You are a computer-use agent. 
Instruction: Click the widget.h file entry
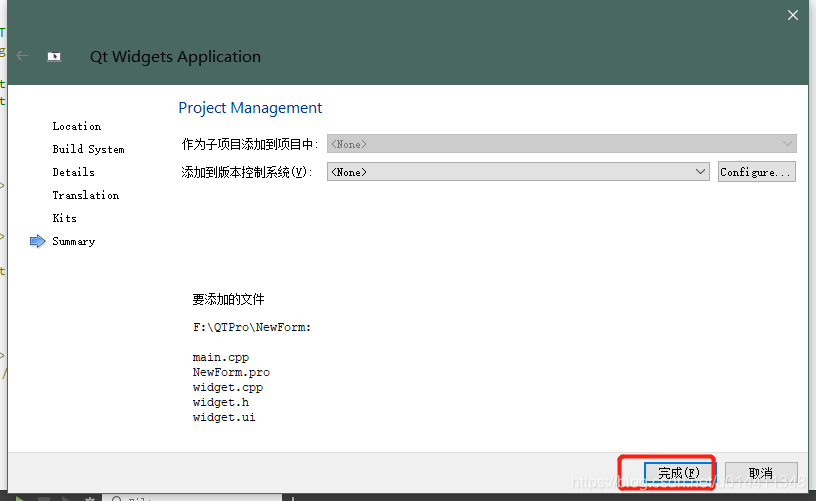(x=221, y=402)
